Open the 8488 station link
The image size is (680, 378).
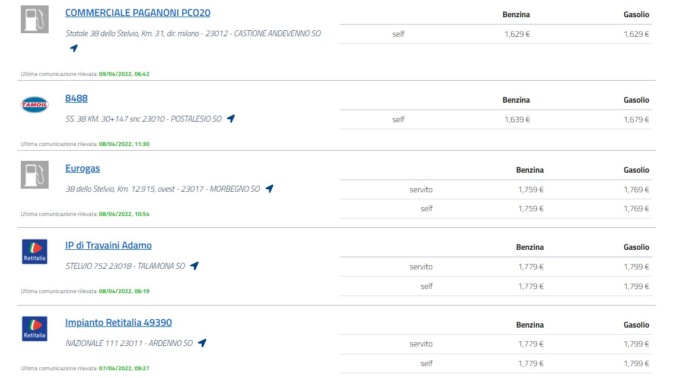click(x=76, y=98)
